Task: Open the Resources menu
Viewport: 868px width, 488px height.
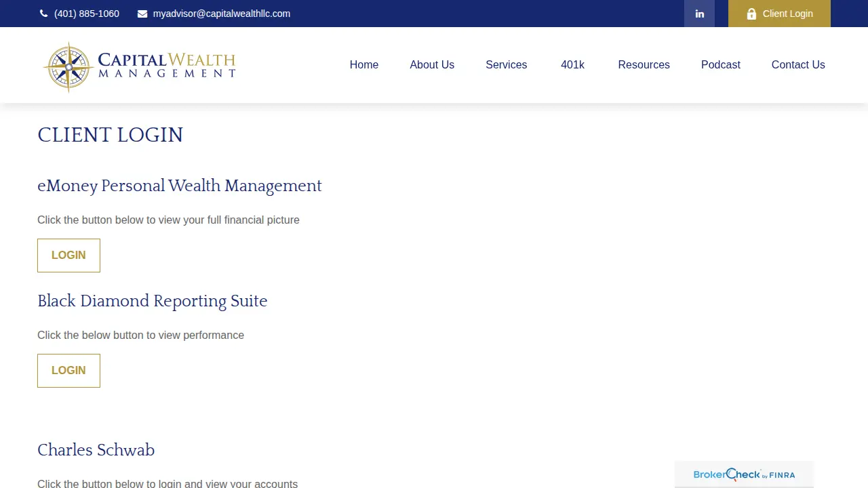Action: coord(644,64)
